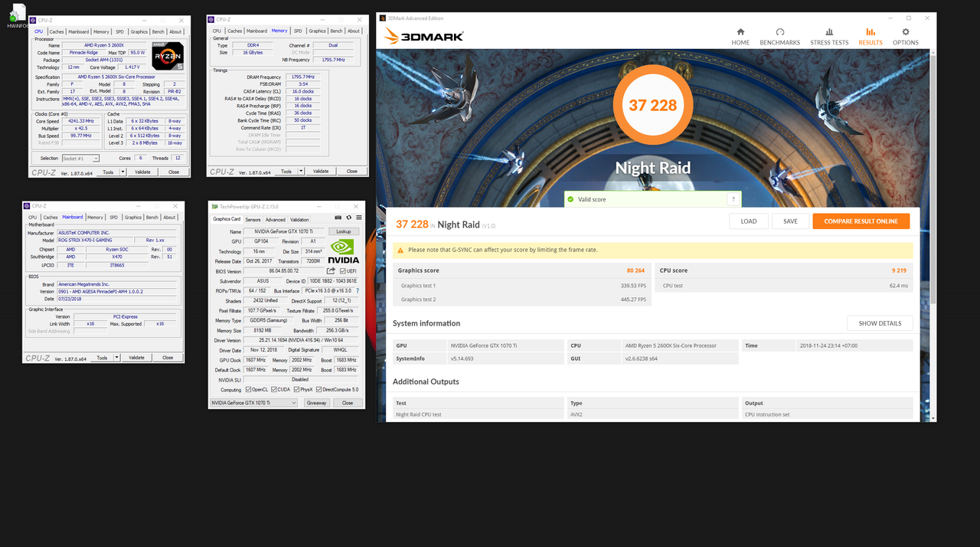
Task: Click the BIOS Version field 86.04.85.00.72
Action: 284,271
